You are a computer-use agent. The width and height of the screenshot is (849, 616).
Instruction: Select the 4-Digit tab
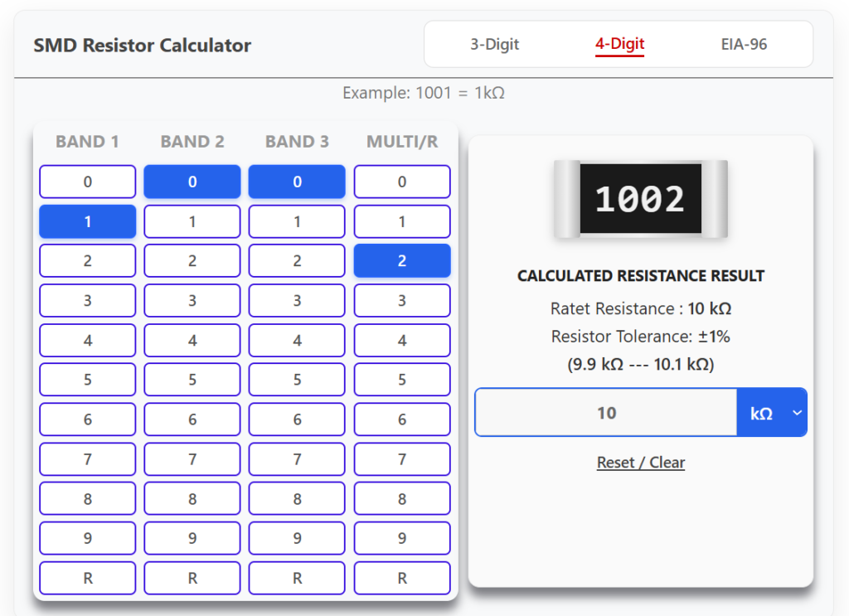619,44
